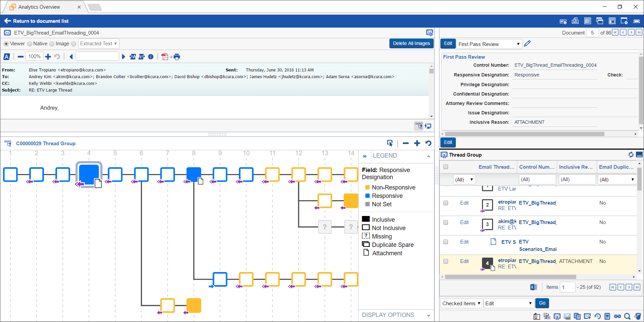Click Return to document list

(36, 21)
